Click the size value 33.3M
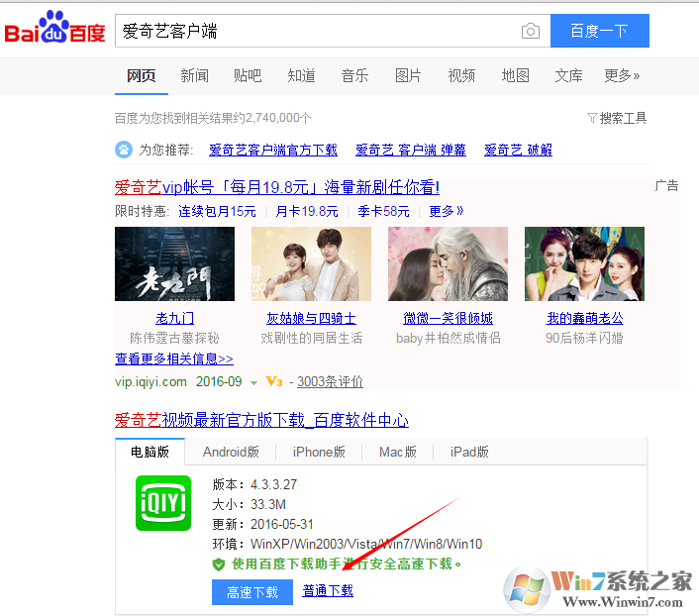This screenshot has width=699, height=616. 268,504
